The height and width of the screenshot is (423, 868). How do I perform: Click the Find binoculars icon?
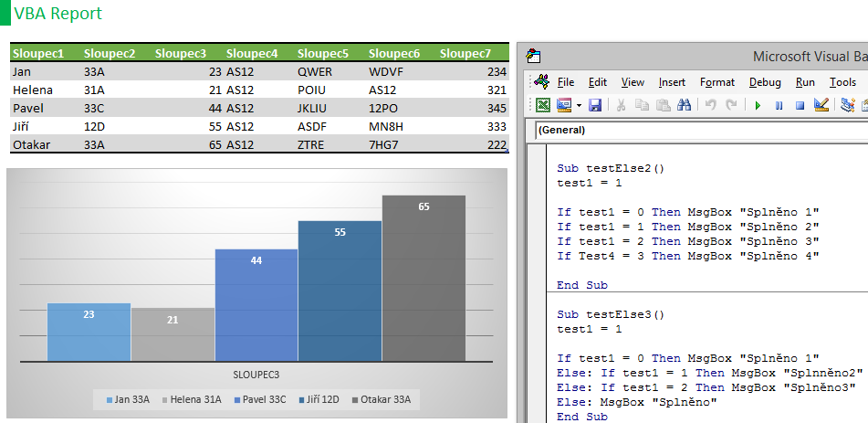click(x=685, y=105)
